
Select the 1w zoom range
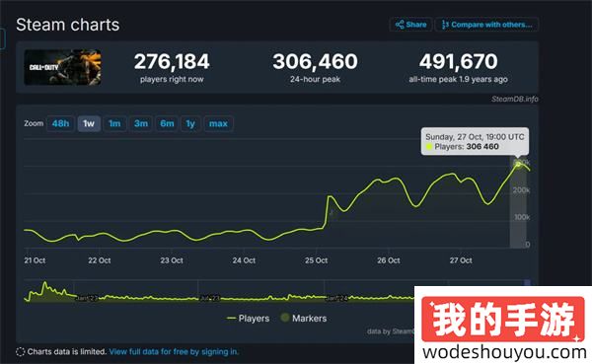(x=89, y=123)
